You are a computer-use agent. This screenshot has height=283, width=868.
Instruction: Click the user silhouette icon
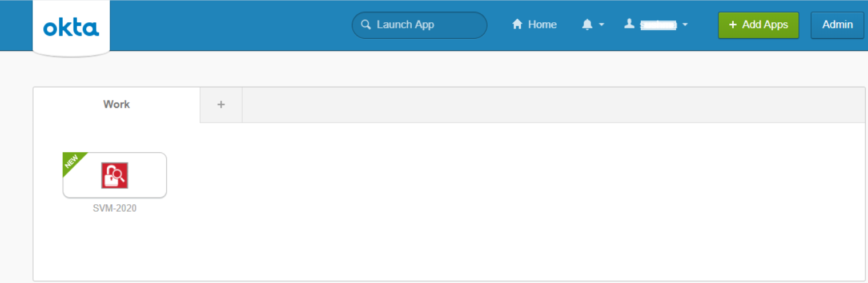[629, 24]
